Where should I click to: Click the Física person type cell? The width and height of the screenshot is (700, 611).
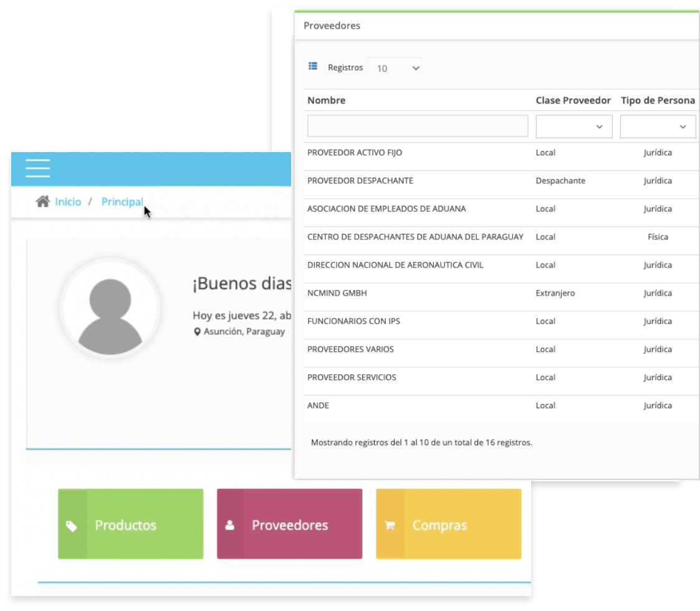click(x=658, y=237)
